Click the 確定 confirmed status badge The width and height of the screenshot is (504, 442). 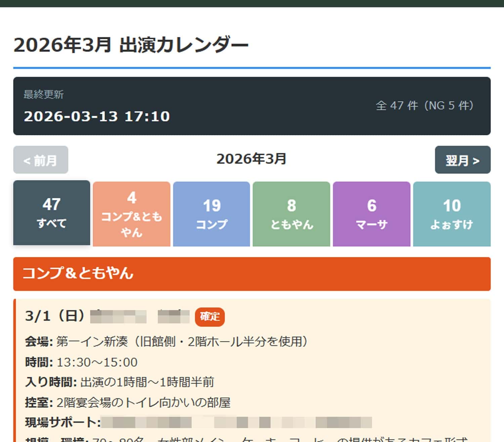pyautogui.click(x=209, y=316)
